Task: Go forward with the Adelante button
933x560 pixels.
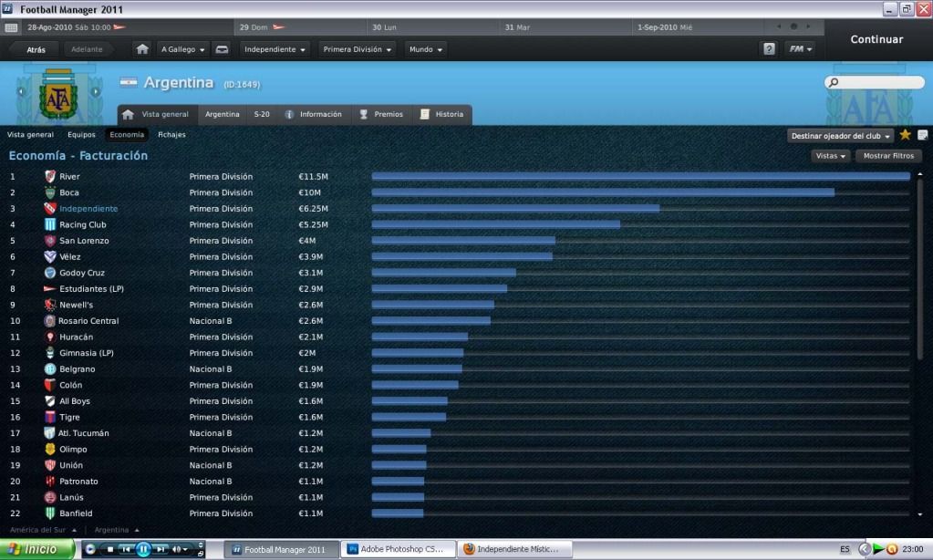Action: point(87,49)
